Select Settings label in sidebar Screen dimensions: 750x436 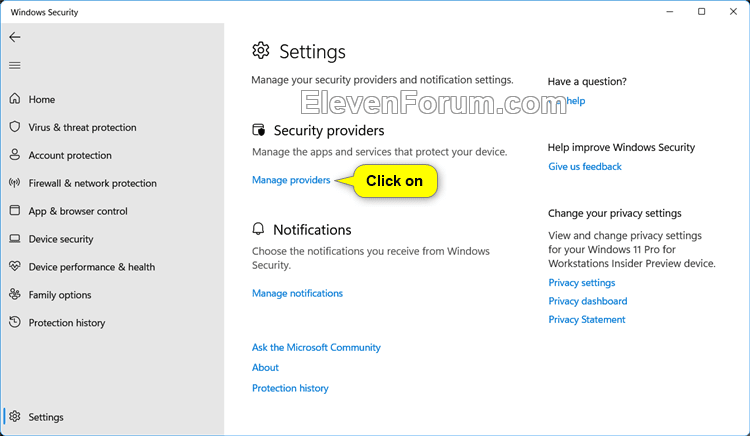(46, 417)
